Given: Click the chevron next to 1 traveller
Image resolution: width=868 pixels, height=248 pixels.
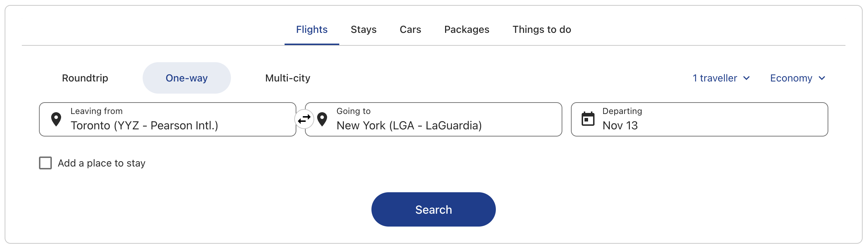Looking at the screenshot, I should (x=746, y=78).
